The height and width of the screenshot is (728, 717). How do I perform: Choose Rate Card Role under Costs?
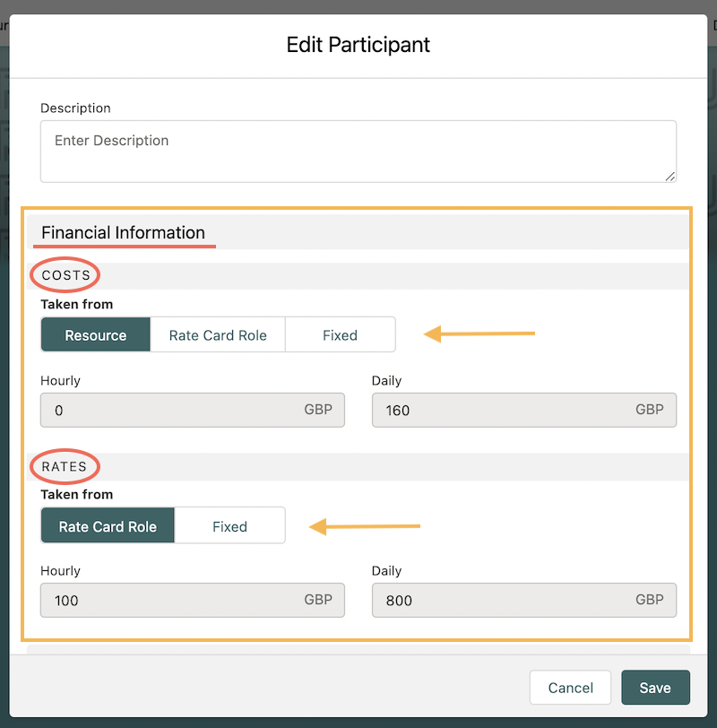coord(218,335)
